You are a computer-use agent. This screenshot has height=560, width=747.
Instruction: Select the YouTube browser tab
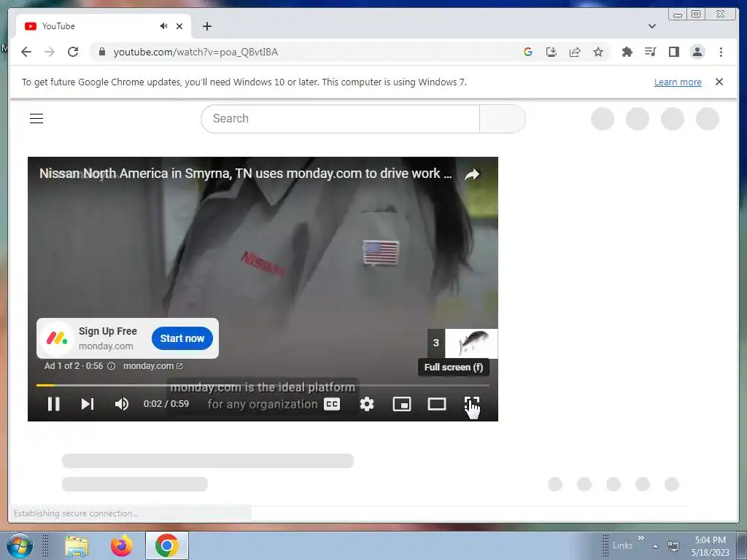click(x=104, y=26)
